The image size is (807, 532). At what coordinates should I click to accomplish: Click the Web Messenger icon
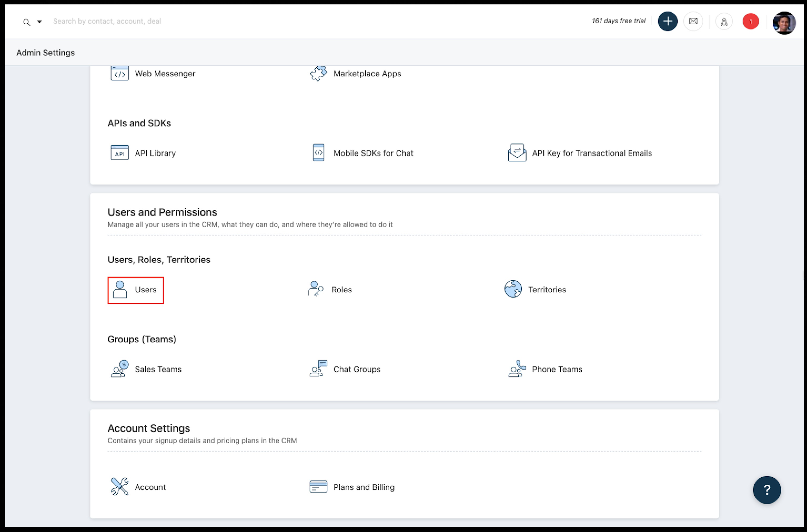(119, 73)
